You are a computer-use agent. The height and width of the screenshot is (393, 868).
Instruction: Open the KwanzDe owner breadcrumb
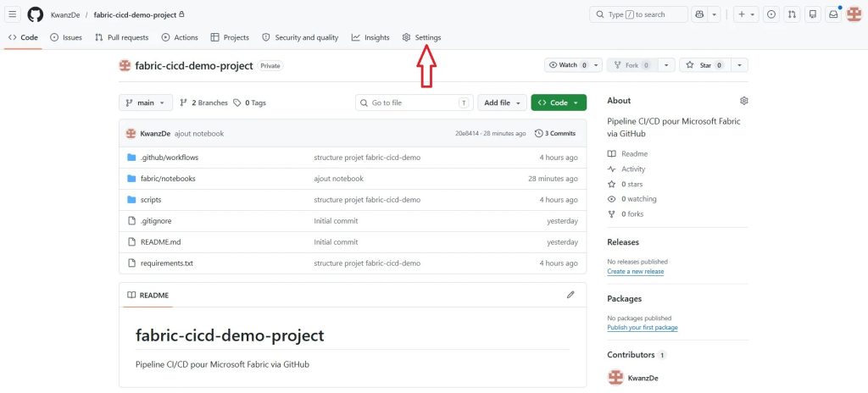pos(64,15)
